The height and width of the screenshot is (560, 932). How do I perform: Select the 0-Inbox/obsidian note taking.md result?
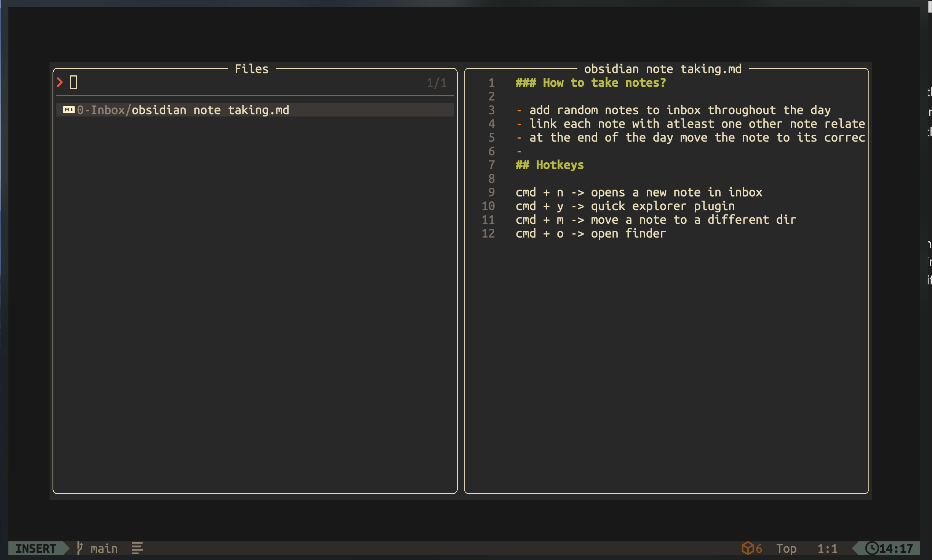tap(255, 110)
